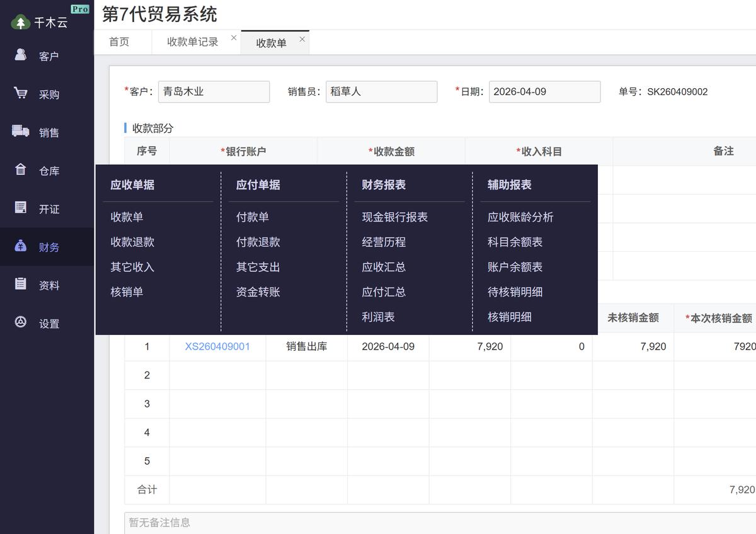756x534 pixels.
Task: Open the 客户 section in the sidebar
Action: pyautogui.click(x=47, y=55)
